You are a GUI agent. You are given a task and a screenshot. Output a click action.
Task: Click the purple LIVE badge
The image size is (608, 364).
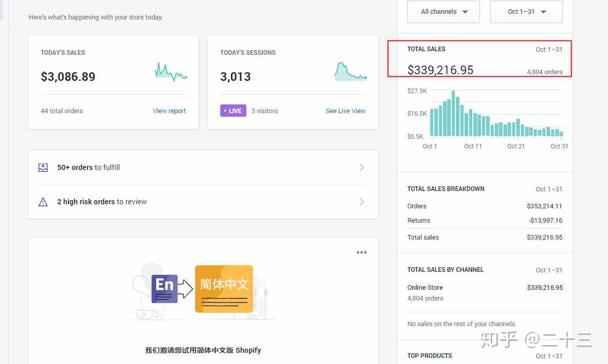click(233, 111)
